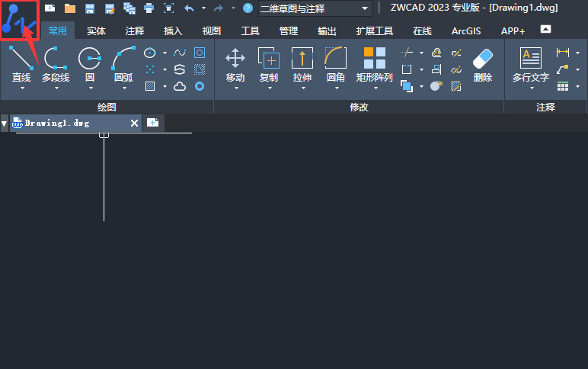
Task: Expand the Linear Dimension dropdown arrow
Action: pos(577,53)
